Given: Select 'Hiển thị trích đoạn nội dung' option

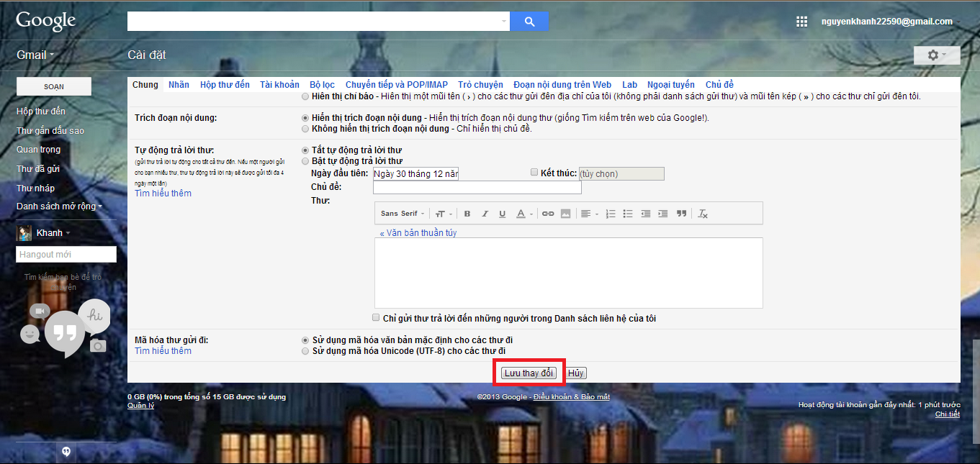Looking at the screenshot, I should [305, 118].
